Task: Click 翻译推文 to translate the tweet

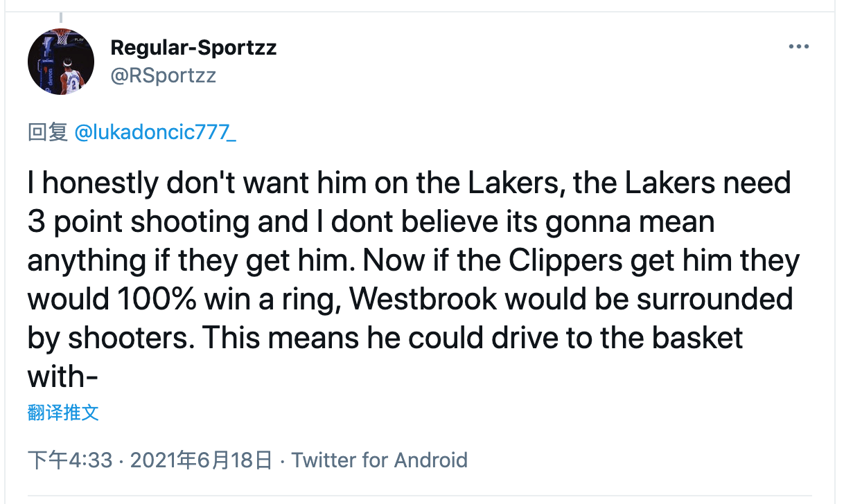Action: pos(63,413)
